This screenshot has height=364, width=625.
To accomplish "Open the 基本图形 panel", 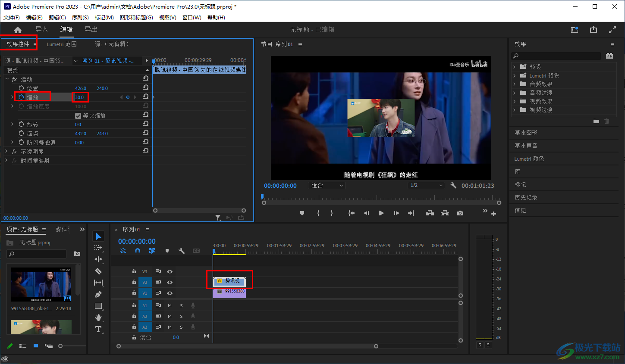I will [x=526, y=133].
